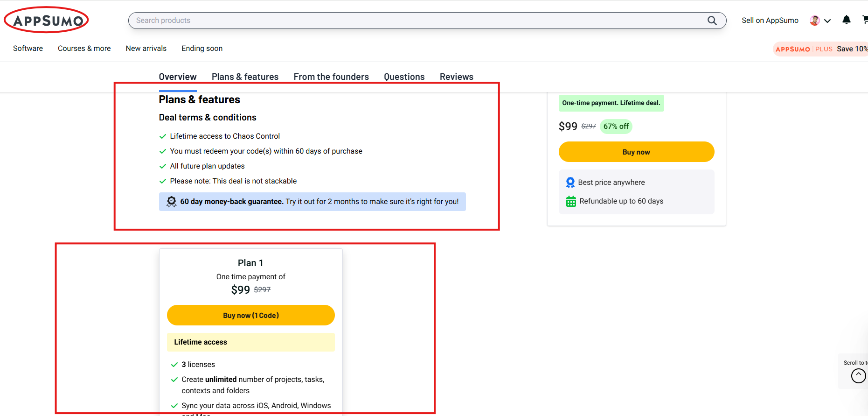Open Sell on AppSumo link
This screenshot has width=868, height=416.
[x=770, y=21]
